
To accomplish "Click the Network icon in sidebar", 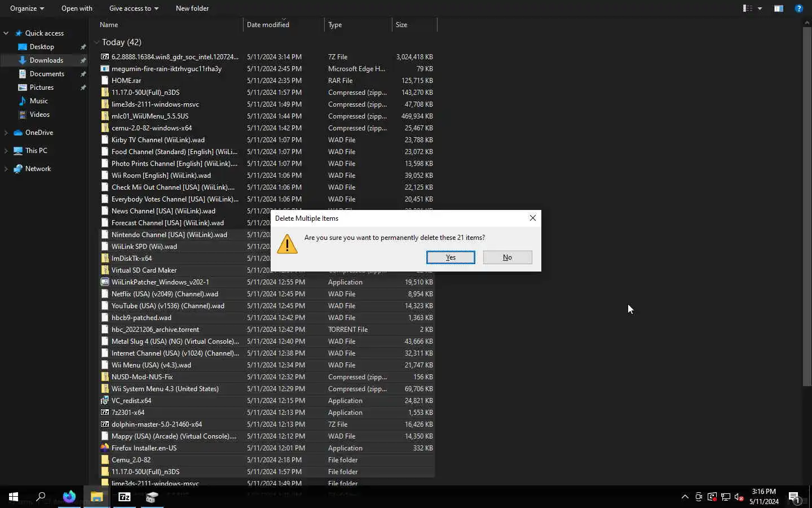I will pyautogui.click(x=18, y=169).
